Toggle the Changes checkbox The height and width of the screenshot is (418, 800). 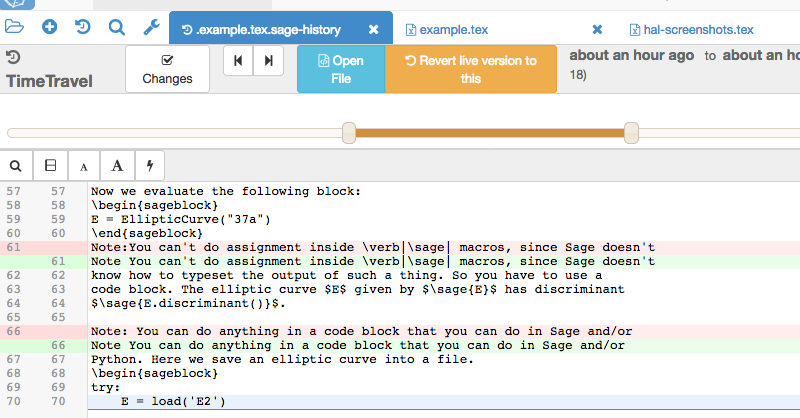tap(167, 69)
